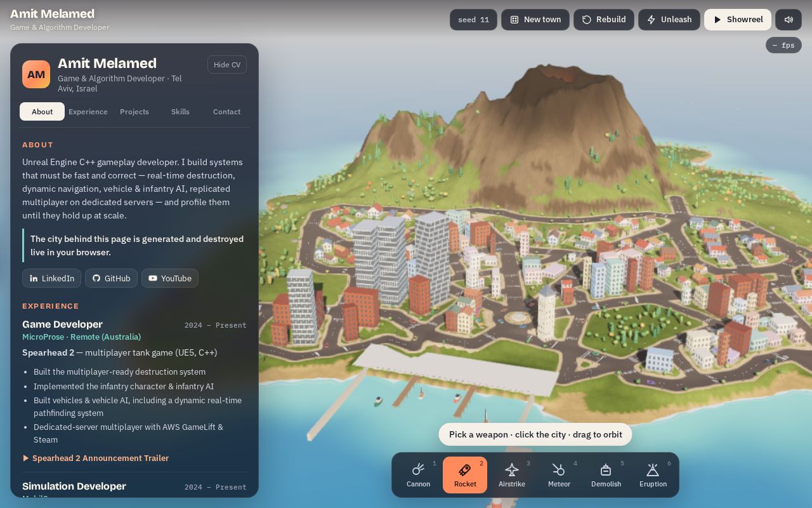Click the seed 11 button
This screenshot has height=508, width=812.
click(473, 20)
